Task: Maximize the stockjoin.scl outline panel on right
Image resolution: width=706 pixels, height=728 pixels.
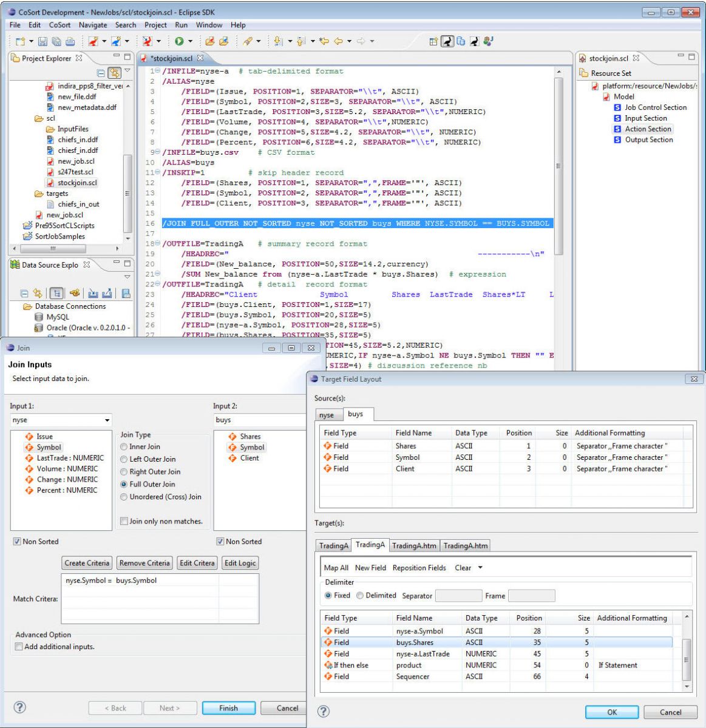Action: (691, 57)
